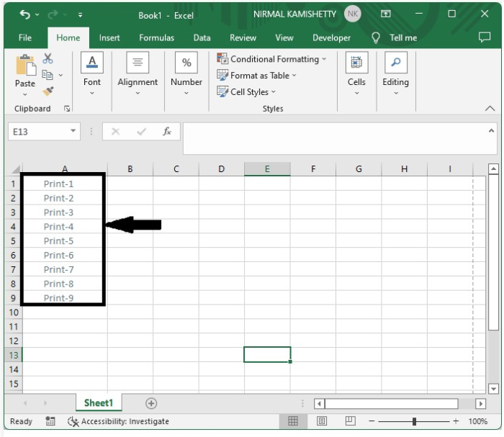Open the Copy dropdown arrow
Screen dimensions: 504x437
[x=60, y=75]
